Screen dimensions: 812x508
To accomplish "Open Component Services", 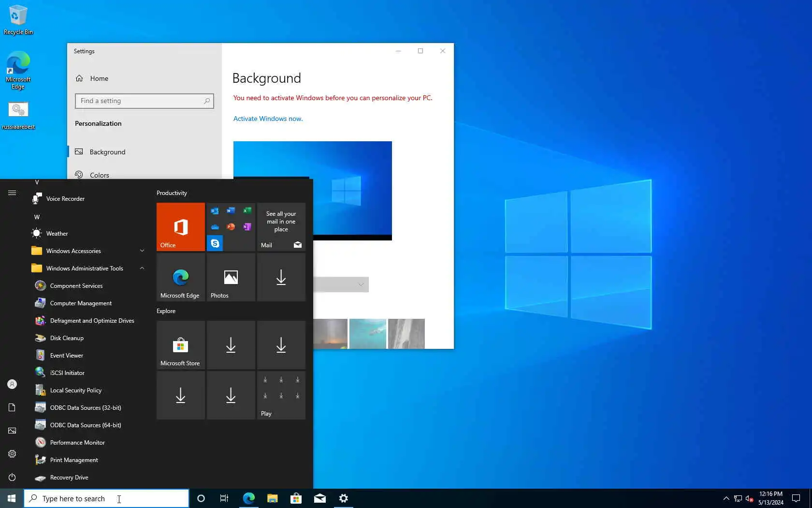I will 88,286.
